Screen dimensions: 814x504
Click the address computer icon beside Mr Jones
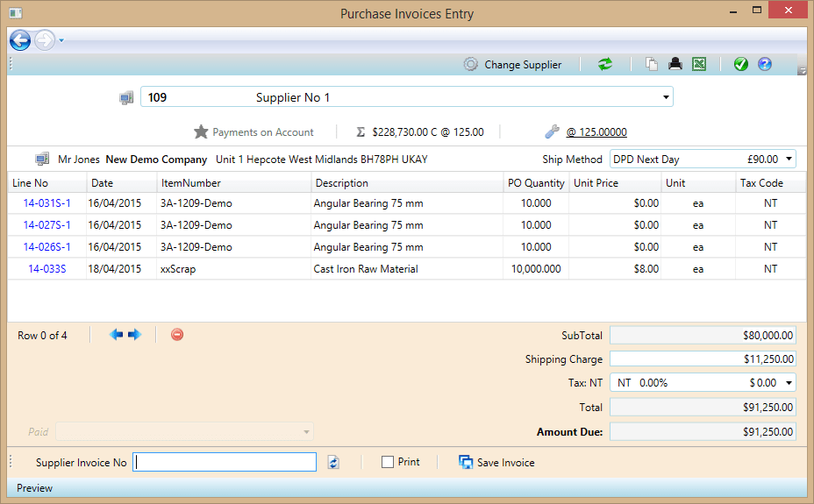tap(42, 160)
